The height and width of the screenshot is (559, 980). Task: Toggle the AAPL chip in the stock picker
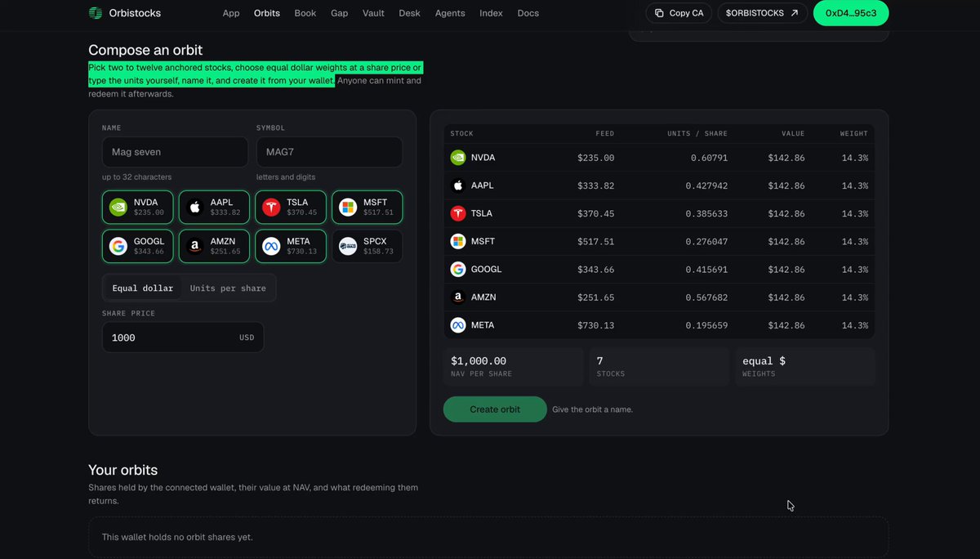pos(214,208)
